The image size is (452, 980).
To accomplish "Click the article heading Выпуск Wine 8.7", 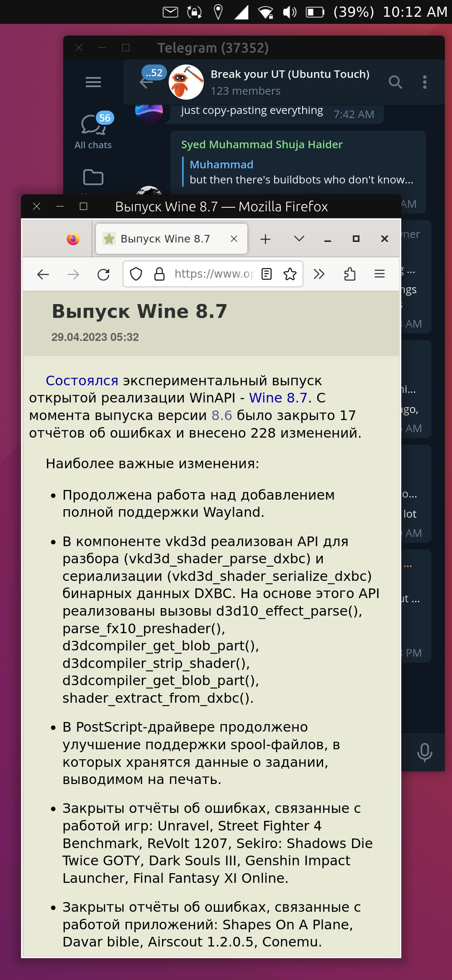I will coord(139,312).
